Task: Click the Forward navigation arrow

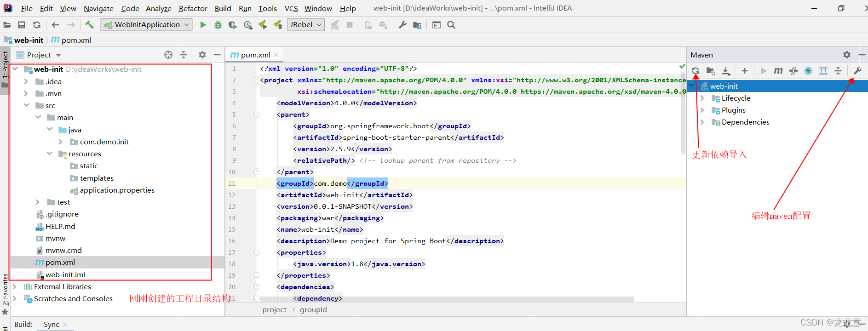Action: (x=71, y=25)
